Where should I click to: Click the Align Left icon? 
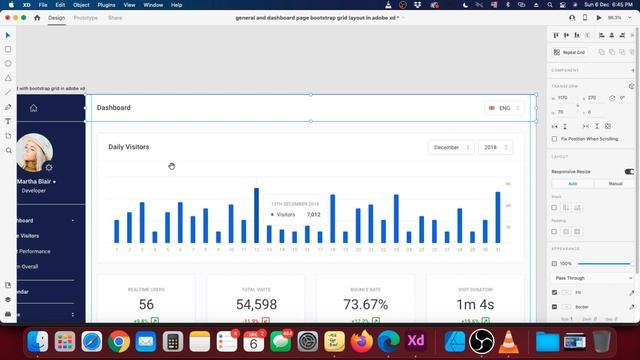(601, 36)
